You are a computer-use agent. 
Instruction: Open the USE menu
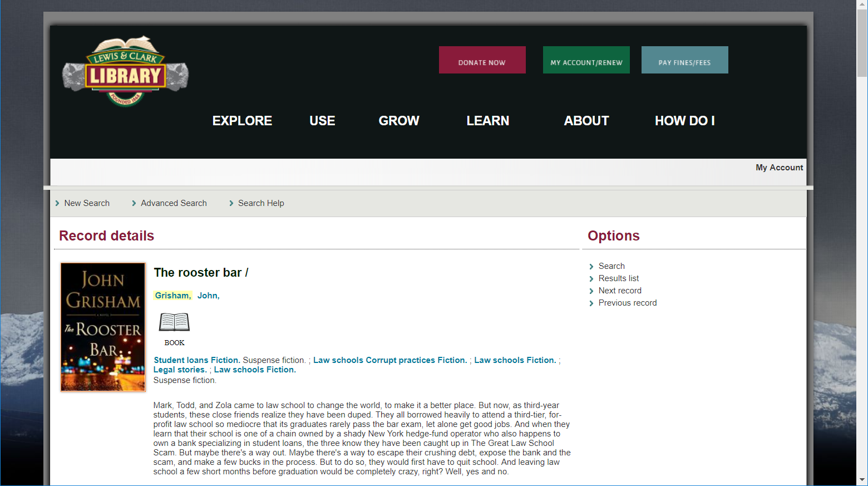[322, 121]
